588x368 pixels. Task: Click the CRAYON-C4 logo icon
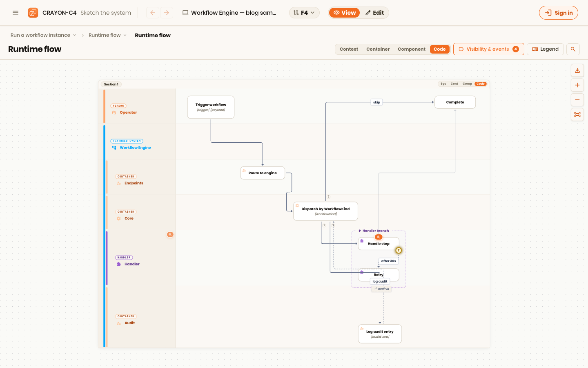pos(33,13)
